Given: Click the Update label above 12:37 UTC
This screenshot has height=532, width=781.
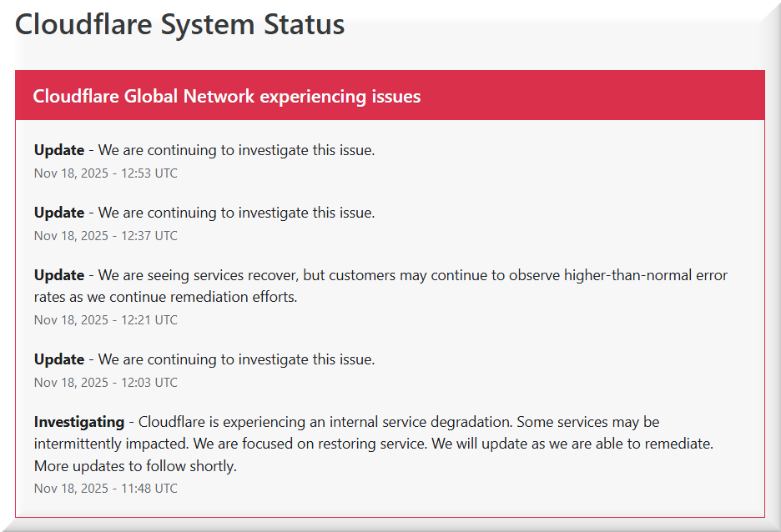Looking at the screenshot, I should tap(59, 213).
